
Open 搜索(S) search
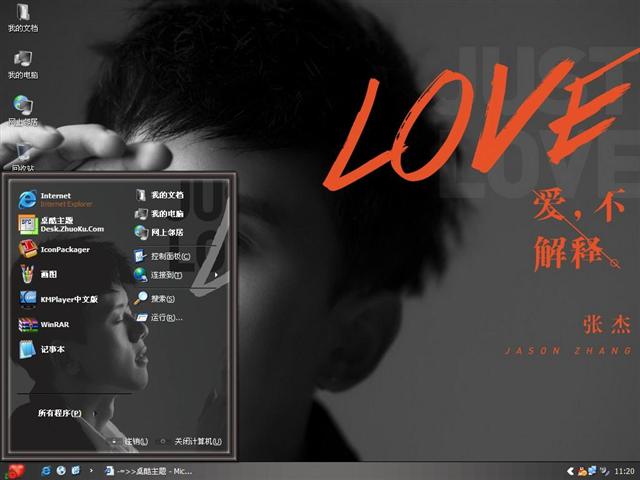154,298
